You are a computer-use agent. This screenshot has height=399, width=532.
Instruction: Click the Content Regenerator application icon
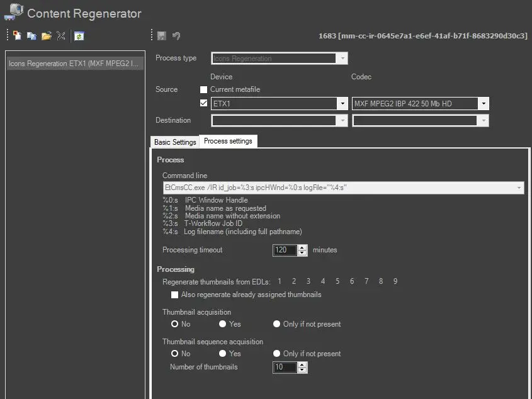(13, 12)
